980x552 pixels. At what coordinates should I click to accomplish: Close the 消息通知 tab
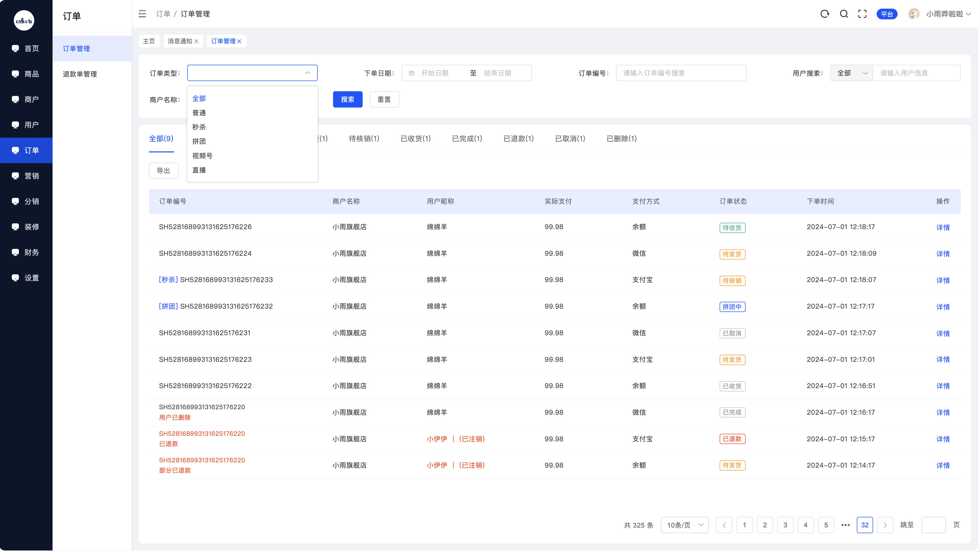pos(196,41)
